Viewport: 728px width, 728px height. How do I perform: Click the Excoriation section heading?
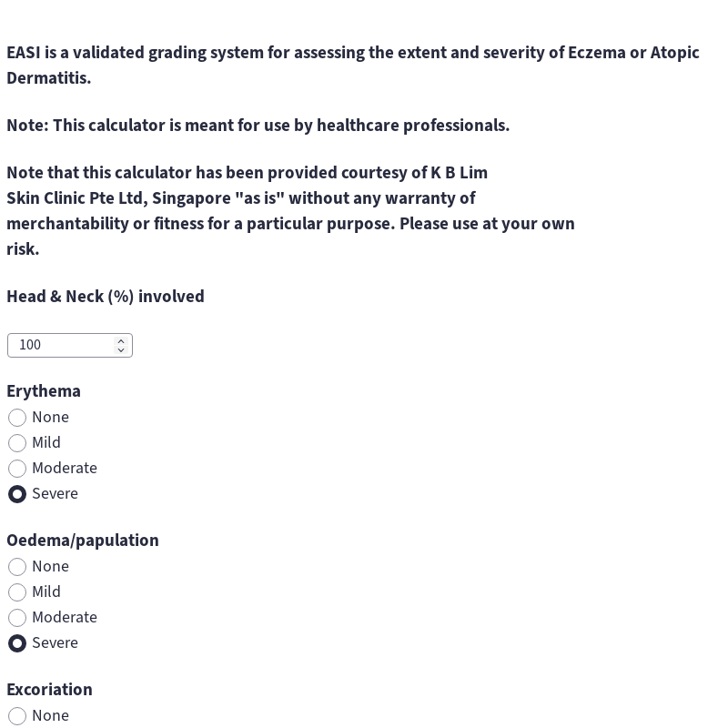49,690
